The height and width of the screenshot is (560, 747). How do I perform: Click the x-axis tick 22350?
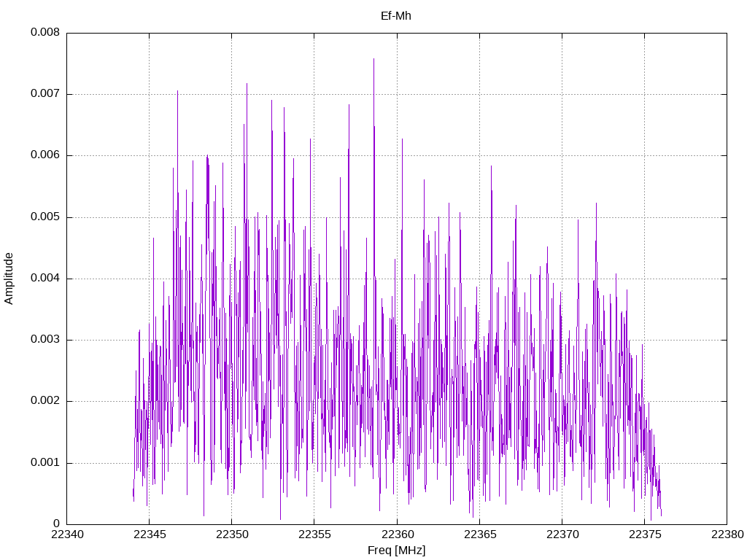232,534
